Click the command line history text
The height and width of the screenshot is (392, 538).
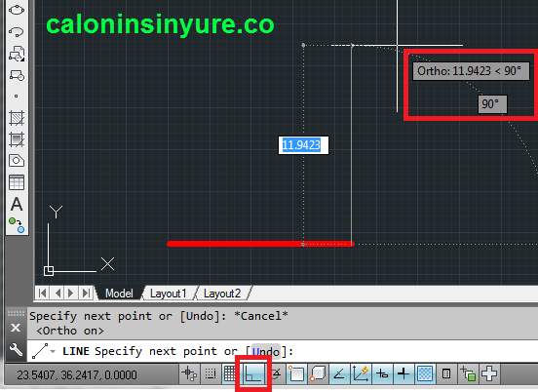[x=159, y=323]
